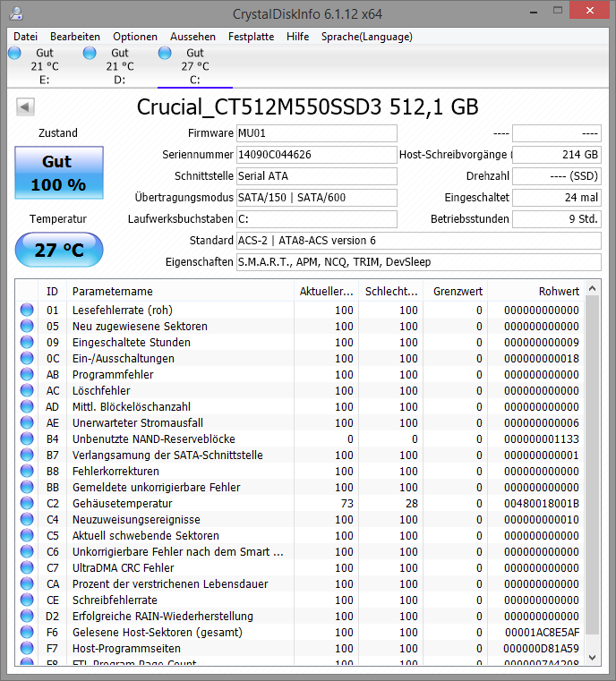The width and height of the screenshot is (616, 681).
Task: Click status orb for Ein-/Ausschaltungen
Action: [27, 358]
